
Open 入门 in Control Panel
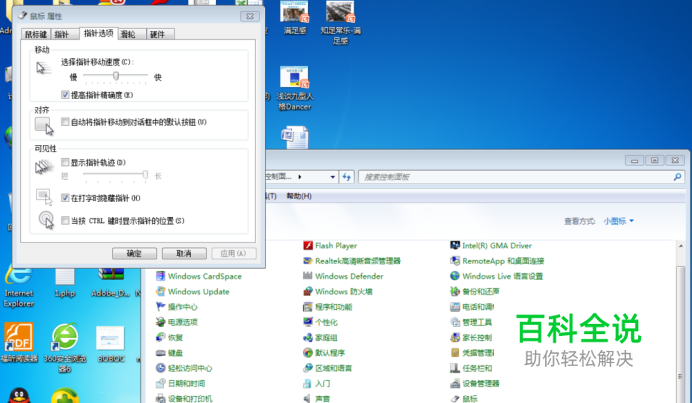click(x=317, y=384)
